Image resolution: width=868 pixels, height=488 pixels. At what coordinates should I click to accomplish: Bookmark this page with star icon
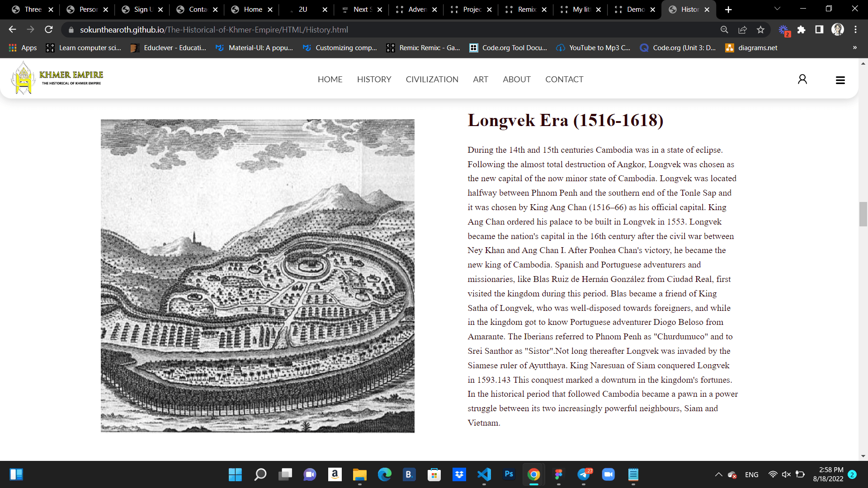[760, 29]
